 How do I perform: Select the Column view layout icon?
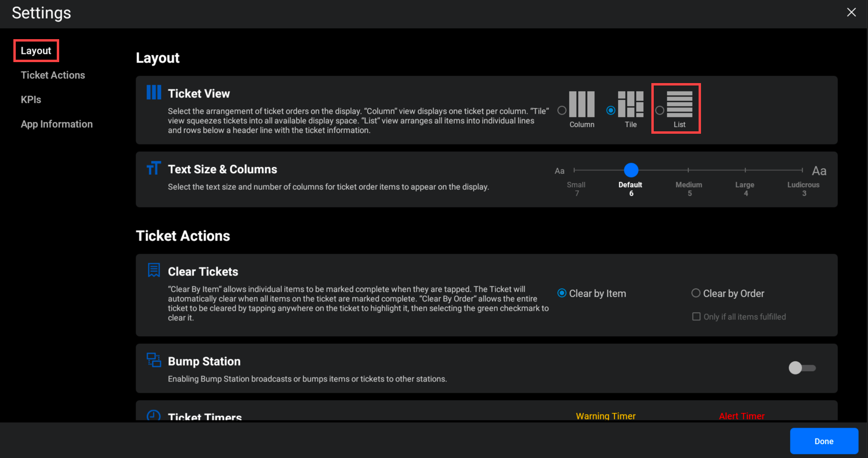pyautogui.click(x=582, y=104)
